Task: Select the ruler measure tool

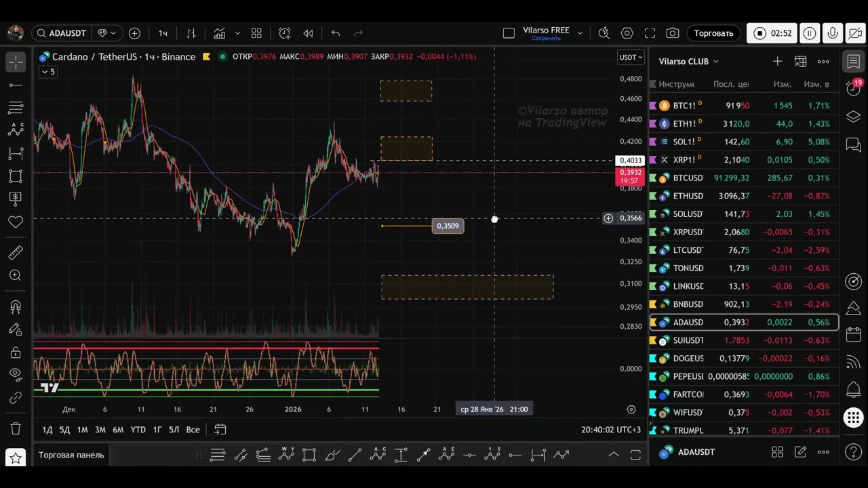Action: pos(16,253)
